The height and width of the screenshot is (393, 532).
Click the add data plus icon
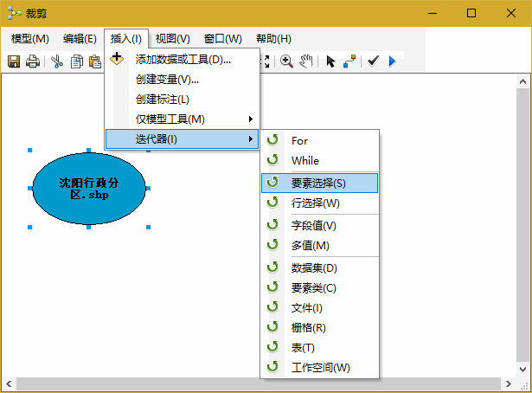click(117, 58)
